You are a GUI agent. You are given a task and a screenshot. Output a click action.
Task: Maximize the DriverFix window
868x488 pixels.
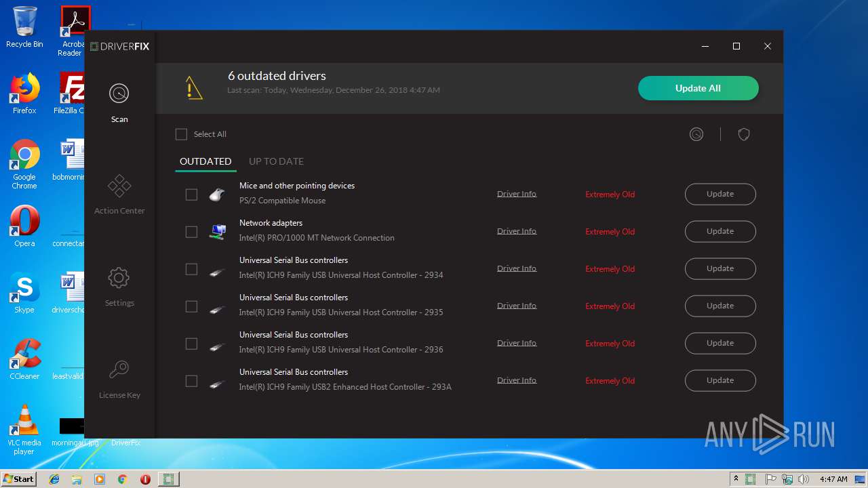(x=736, y=46)
